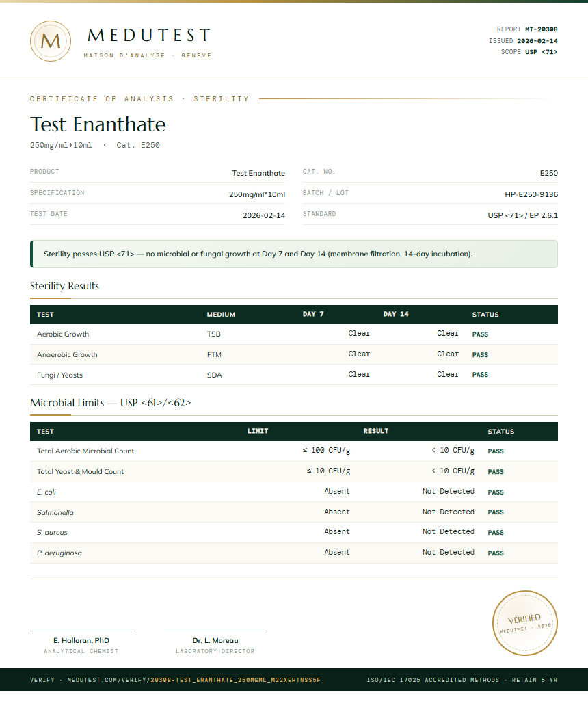Image resolution: width=588 pixels, height=712 pixels.
Task: Click the Test Enanthate title heading
Action: pyautogui.click(x=98, y=124)
